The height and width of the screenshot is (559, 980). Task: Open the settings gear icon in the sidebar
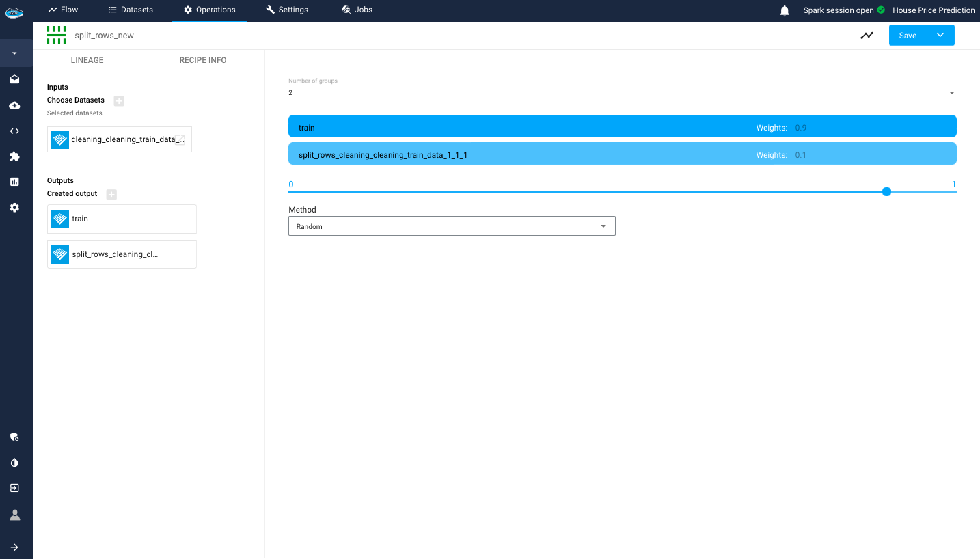(14, 207)
